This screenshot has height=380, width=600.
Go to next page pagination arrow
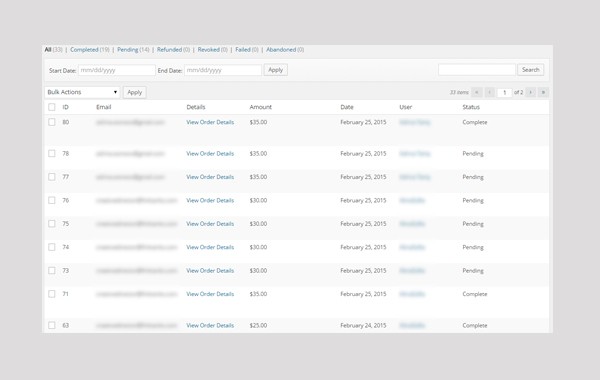pos(530,92)
